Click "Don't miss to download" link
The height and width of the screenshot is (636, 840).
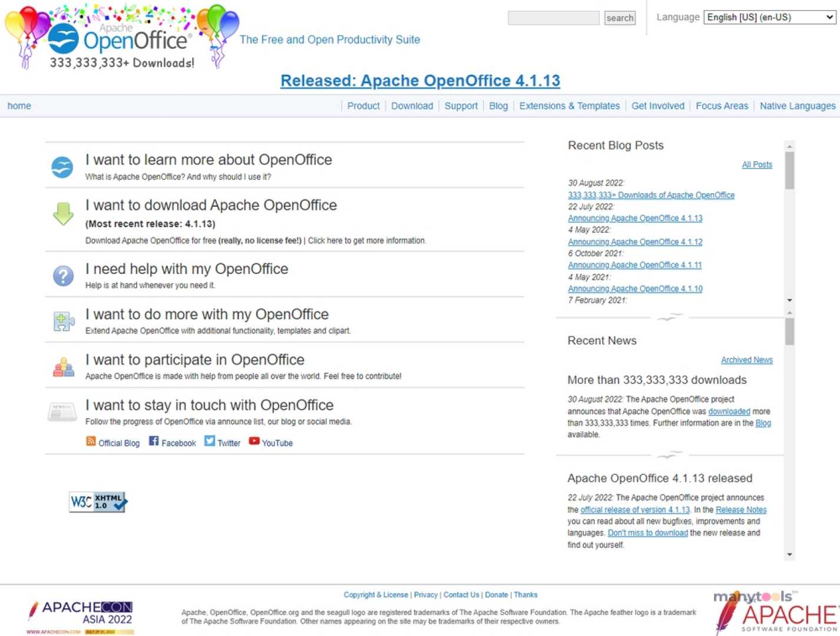pyautogui.click(x=648, y=533)
